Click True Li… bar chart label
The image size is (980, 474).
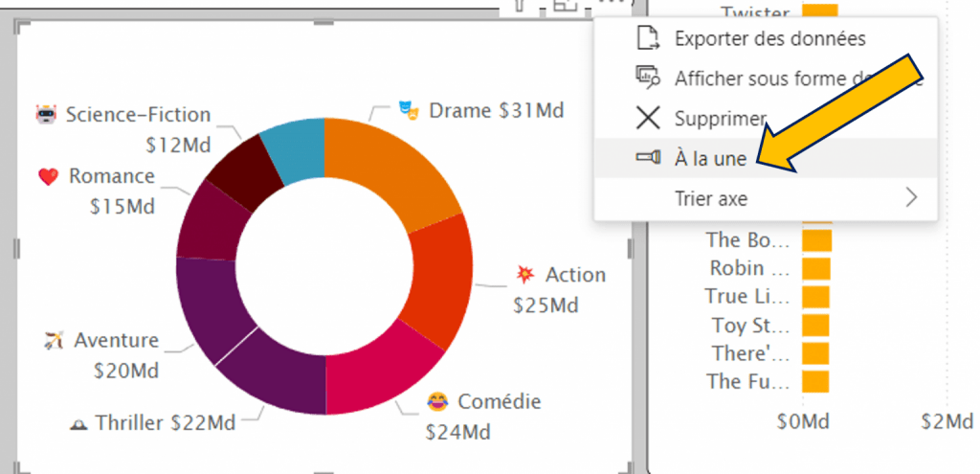pyautogui.click(x=747, y=297)
